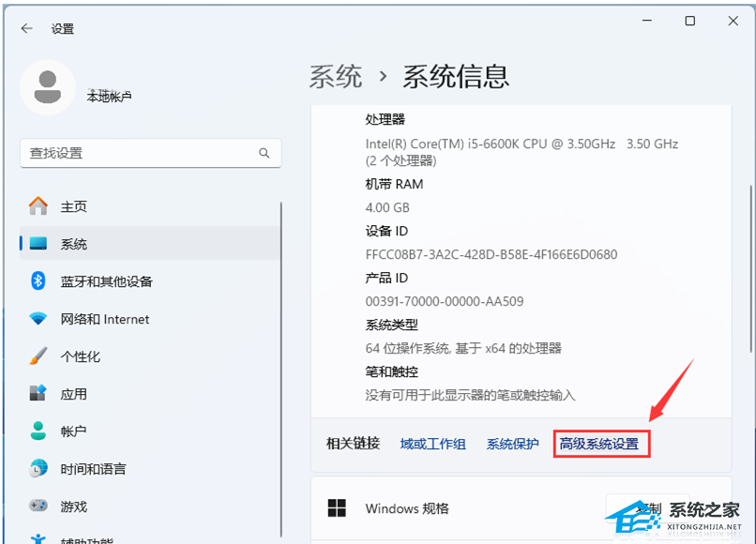Minimize the Settings window
756x544 pixels.
click(647, 21)
